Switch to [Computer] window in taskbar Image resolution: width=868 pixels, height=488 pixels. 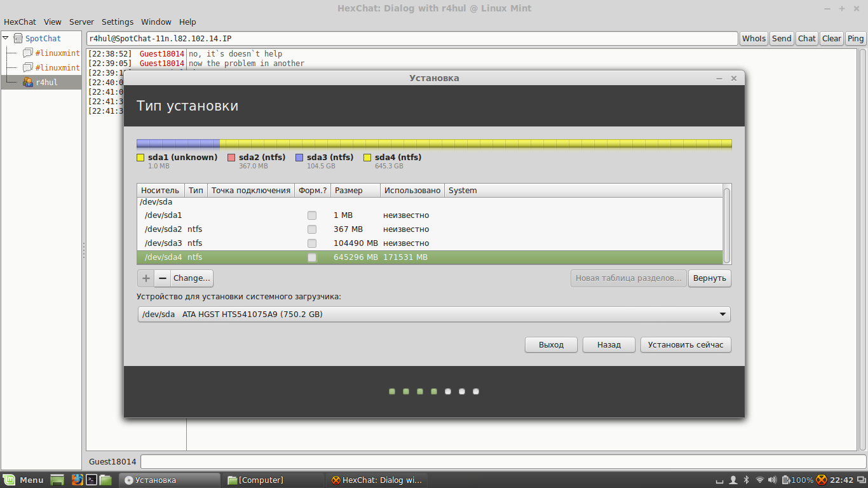275,480
